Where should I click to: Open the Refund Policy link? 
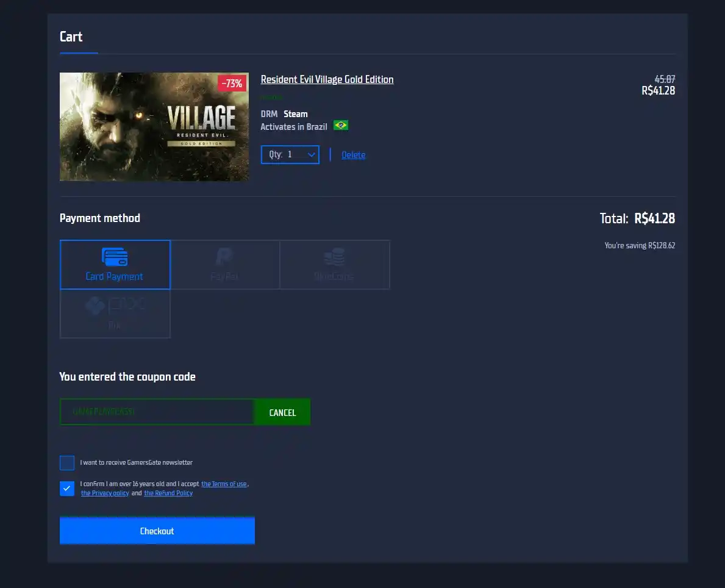pyautogui.click(x=168, y=493)
